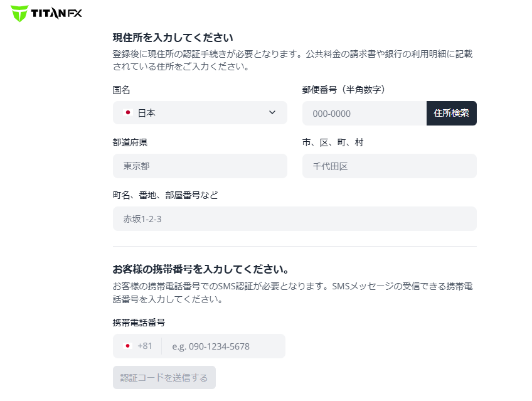Click the Japan flag beside +81
Image resolution: width=532 pixels, height=401 pixels.
click(x=127, y=346)
